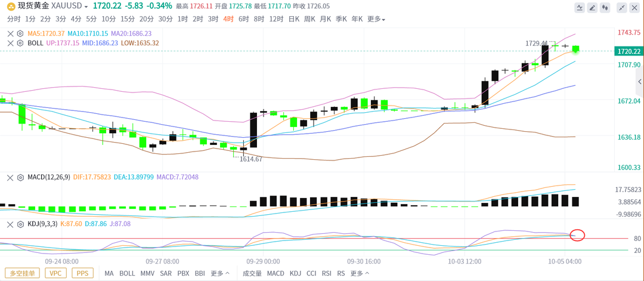The width and height of the screenshot is (644, 281).
Task: Toggle the 成交量 volume sub-indicator
Action: 252,273
